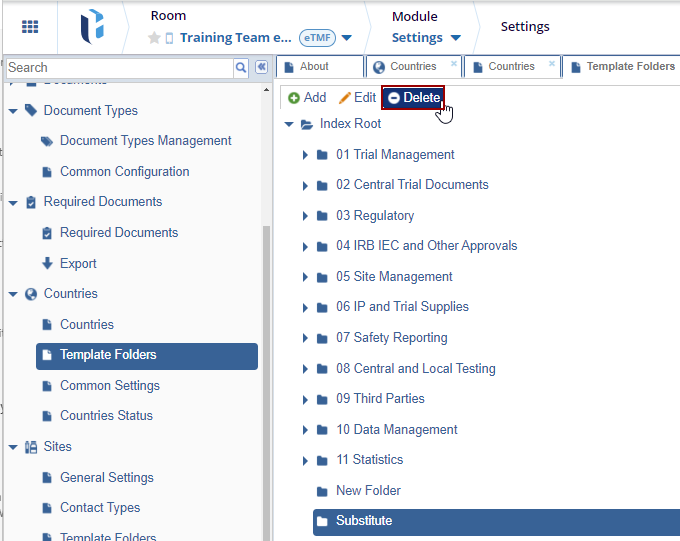Toggle the favorite star next to Training Team
Viewport: 680px width, 541px height.
click(154, 38)
